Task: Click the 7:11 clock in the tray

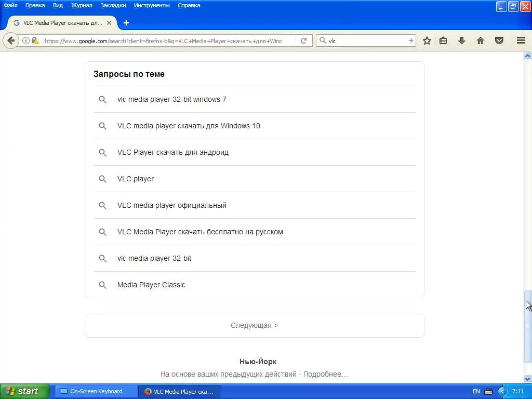Action: click(x=518, y=391)
